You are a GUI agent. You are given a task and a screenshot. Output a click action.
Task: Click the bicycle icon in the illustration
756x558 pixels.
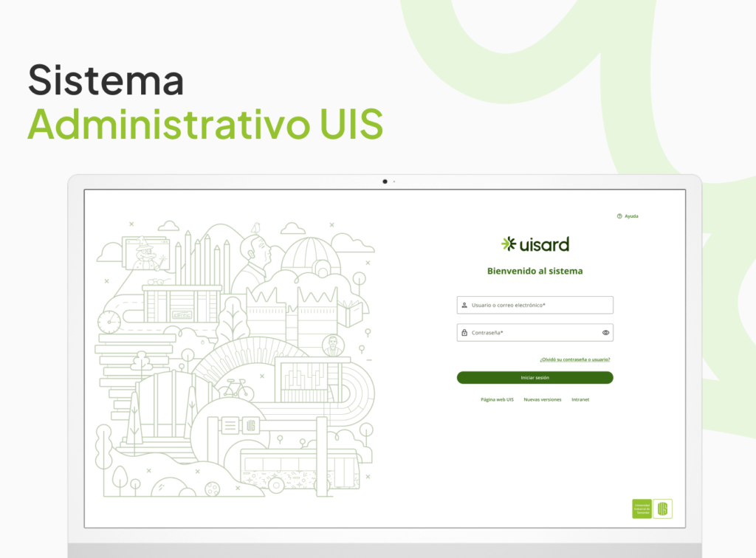(x=236, y=388)
